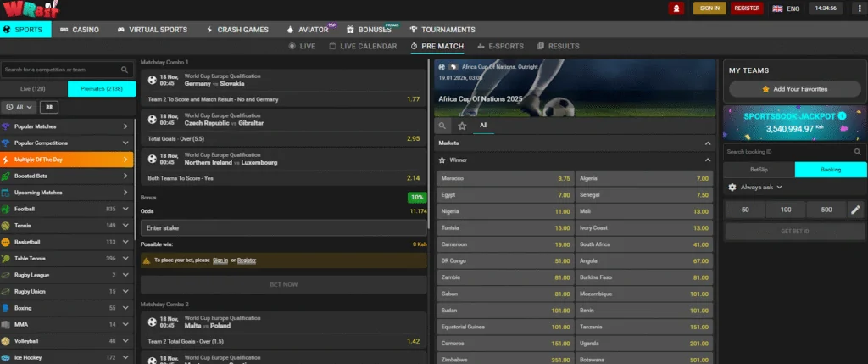Viewport: 868px width, 364px height.
Task: Open the Always ask odds dropdown
Action: (x=760, y=188)
